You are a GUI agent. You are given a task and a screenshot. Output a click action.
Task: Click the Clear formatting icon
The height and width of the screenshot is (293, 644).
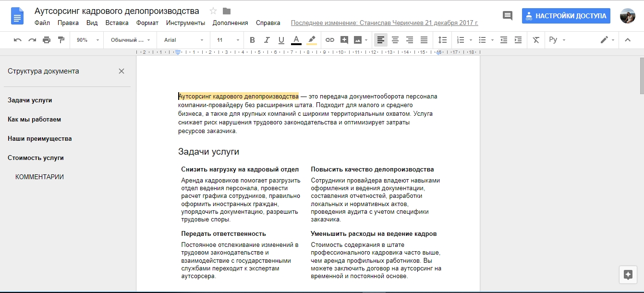(x=536, y=40)
